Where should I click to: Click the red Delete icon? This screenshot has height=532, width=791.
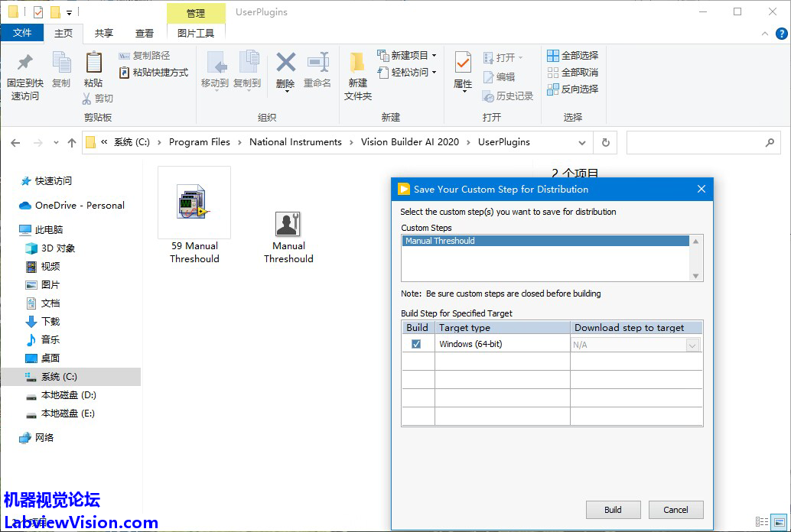point(285,63)
